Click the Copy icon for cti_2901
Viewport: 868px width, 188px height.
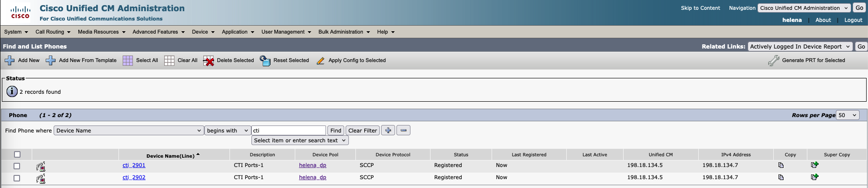click(781, 165)
